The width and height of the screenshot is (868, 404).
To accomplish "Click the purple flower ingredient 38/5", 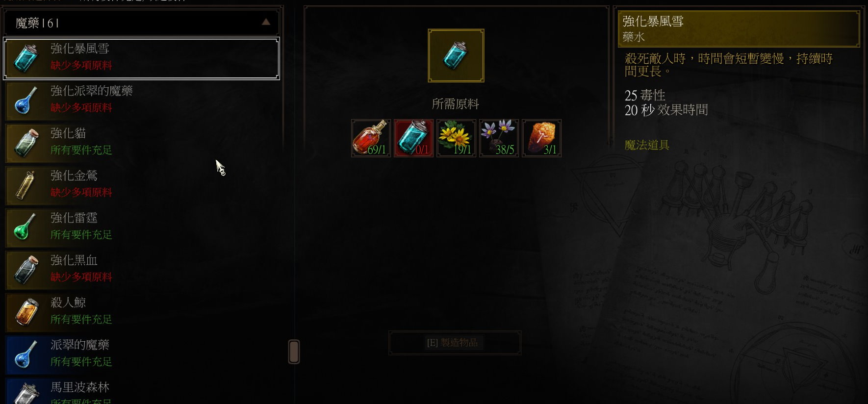I will pos(499,138).
